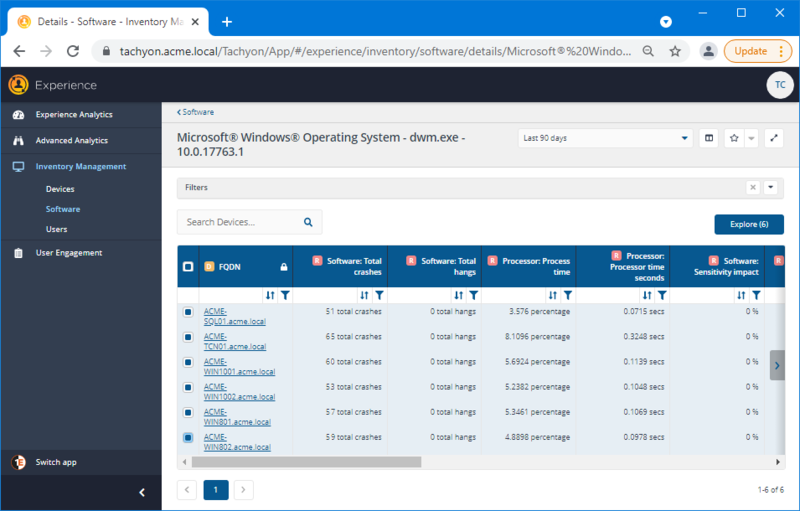Filter Processor time seconds column

coord(662,295)
